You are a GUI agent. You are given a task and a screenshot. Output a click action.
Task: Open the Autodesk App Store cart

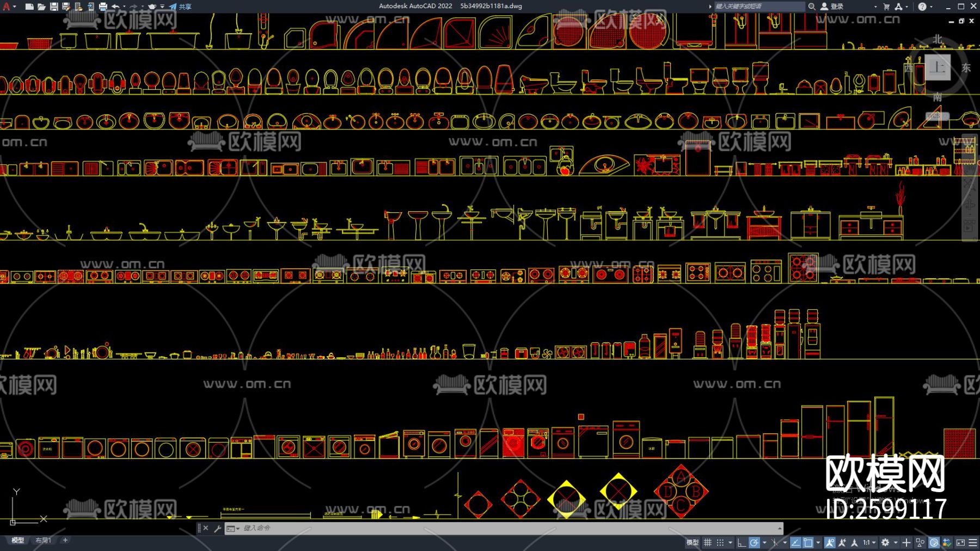coord(886,7)
